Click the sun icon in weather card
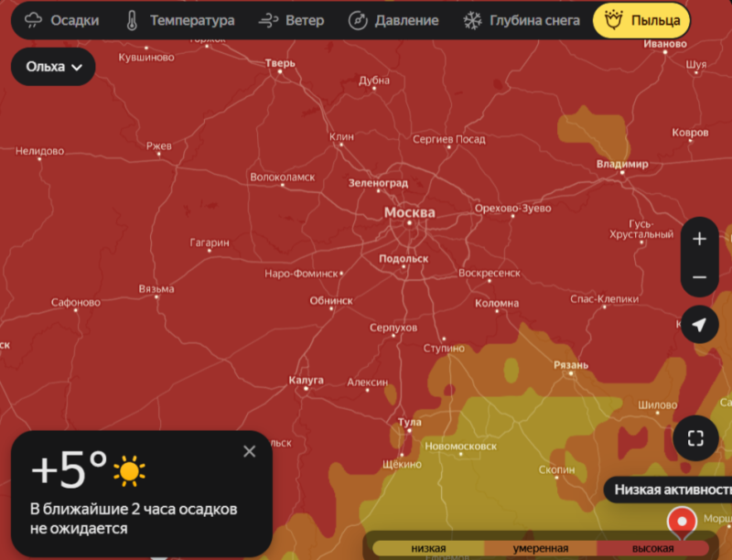The width and height of the screenshot is (732, 560). [128, 471]
